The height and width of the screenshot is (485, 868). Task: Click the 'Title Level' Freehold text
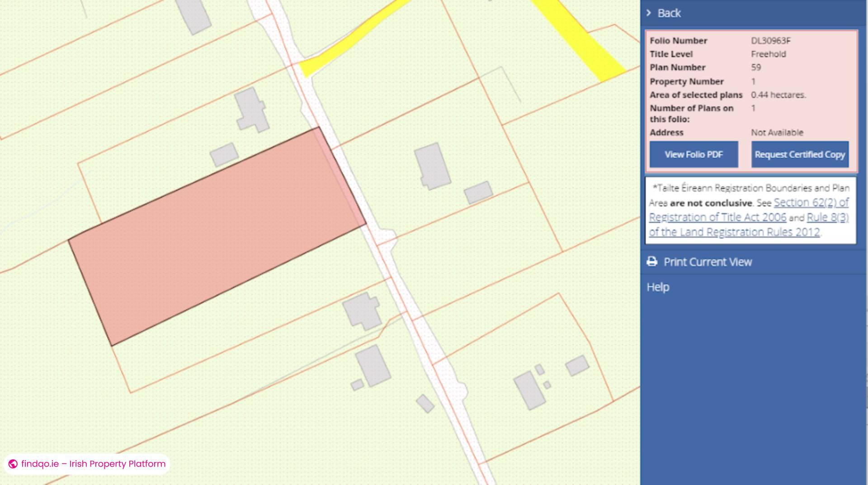[769, 54]
